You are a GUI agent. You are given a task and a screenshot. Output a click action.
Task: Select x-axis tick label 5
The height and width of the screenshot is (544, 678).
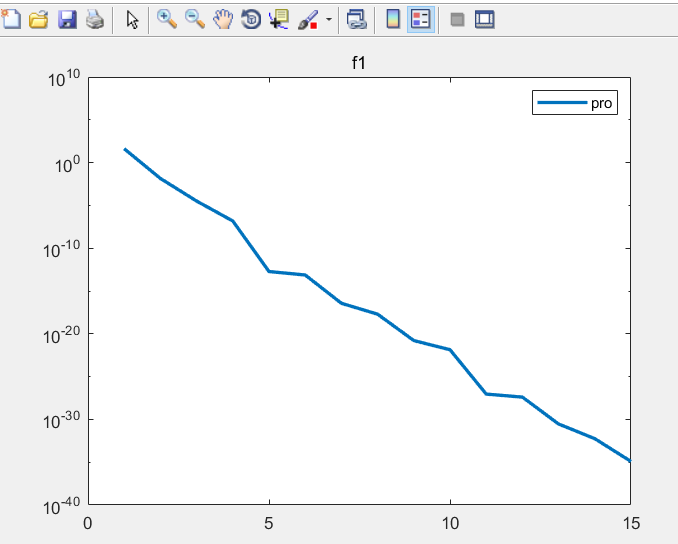[269, 524]
